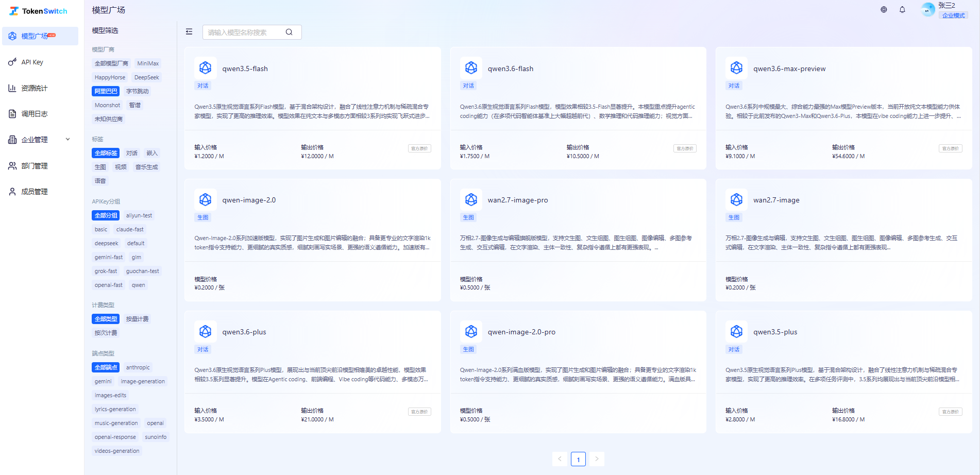
Task: Open the language globe icon
Action: pyautogui.click(x=884, y=9)
